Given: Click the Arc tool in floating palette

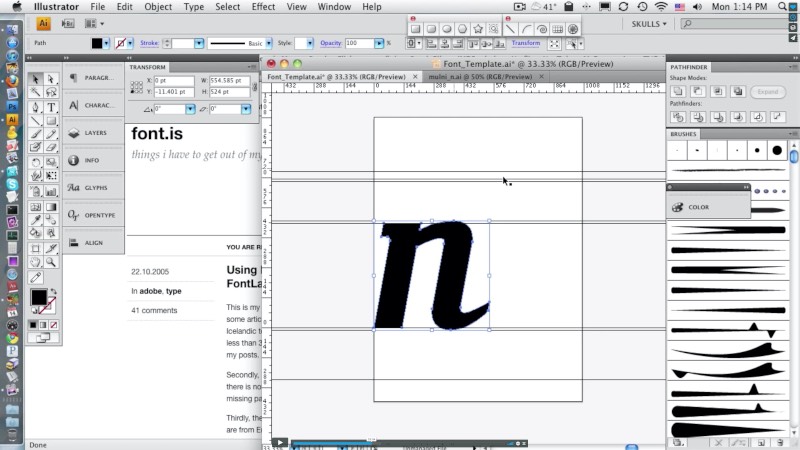Looking at the screenshot, I should [x=526, y=29].
